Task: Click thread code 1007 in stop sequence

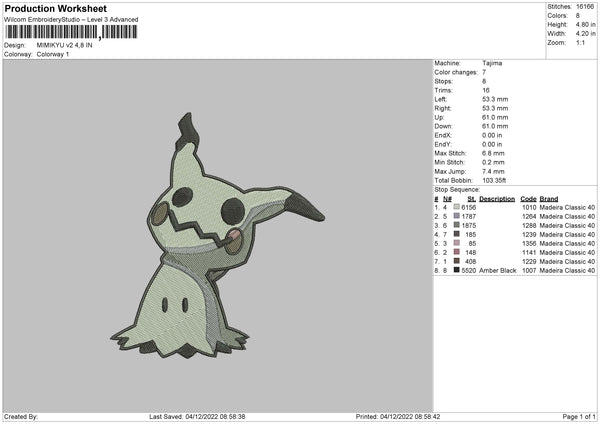Action: 529,271
